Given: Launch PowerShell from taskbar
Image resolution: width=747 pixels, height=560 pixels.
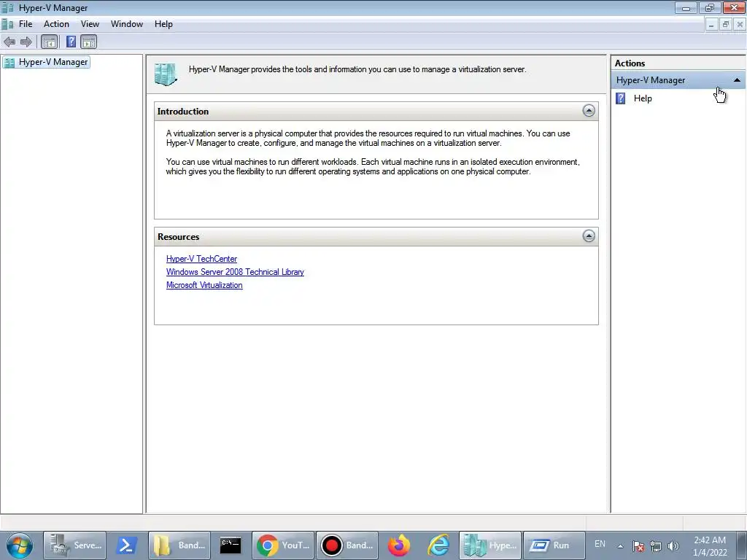Looking at the screenshot, I should [127, 545].
